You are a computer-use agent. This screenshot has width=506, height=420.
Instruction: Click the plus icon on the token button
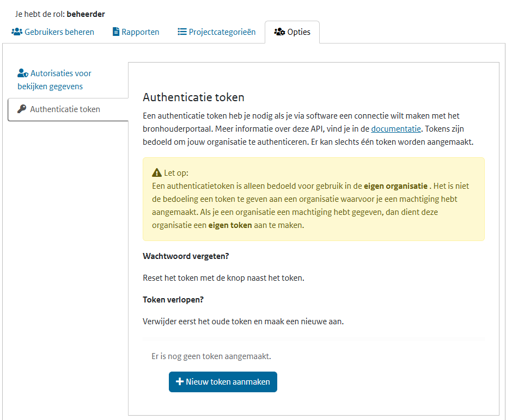point(179,382)
